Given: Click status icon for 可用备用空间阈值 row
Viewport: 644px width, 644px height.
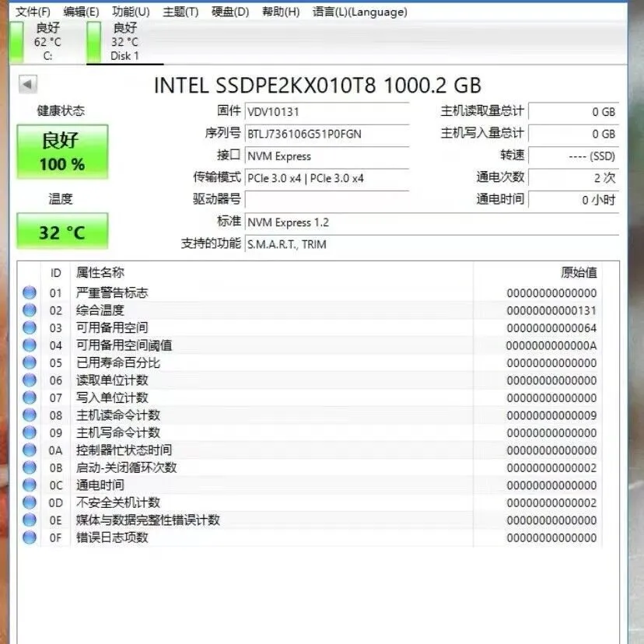Looking at the screenshot, I should click(29, 345).
